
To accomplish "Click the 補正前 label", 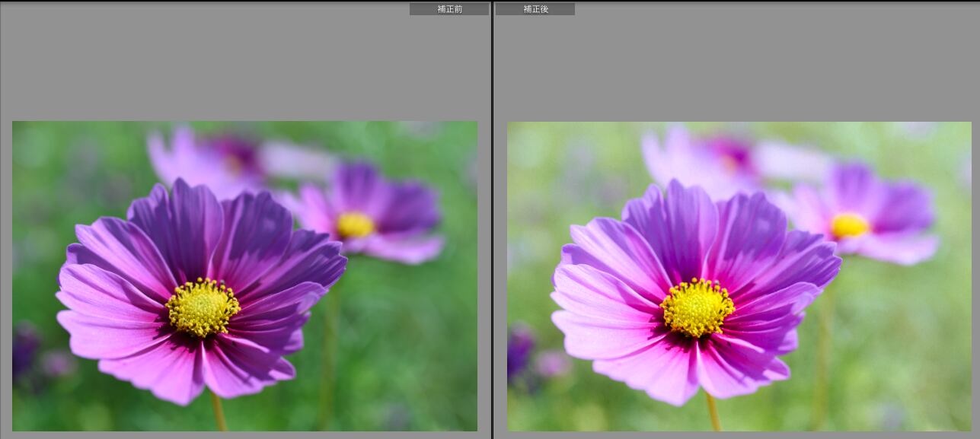I will (449, 9).
